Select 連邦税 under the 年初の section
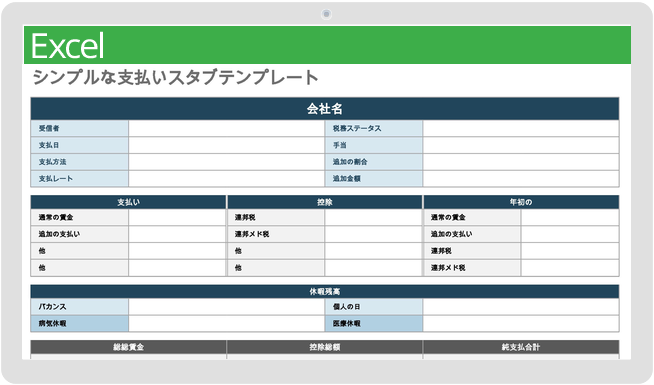Viewport: 654px width, 385px height. (x=472, y=251)
